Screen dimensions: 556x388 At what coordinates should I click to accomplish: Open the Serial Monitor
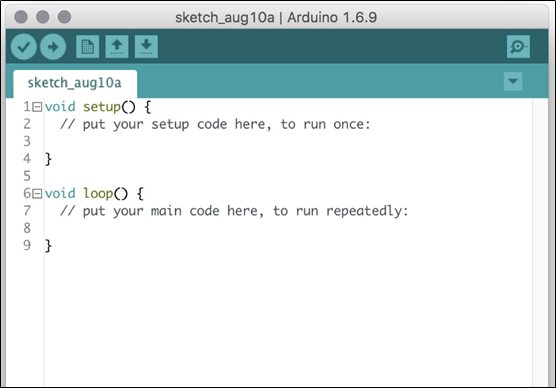518,46
